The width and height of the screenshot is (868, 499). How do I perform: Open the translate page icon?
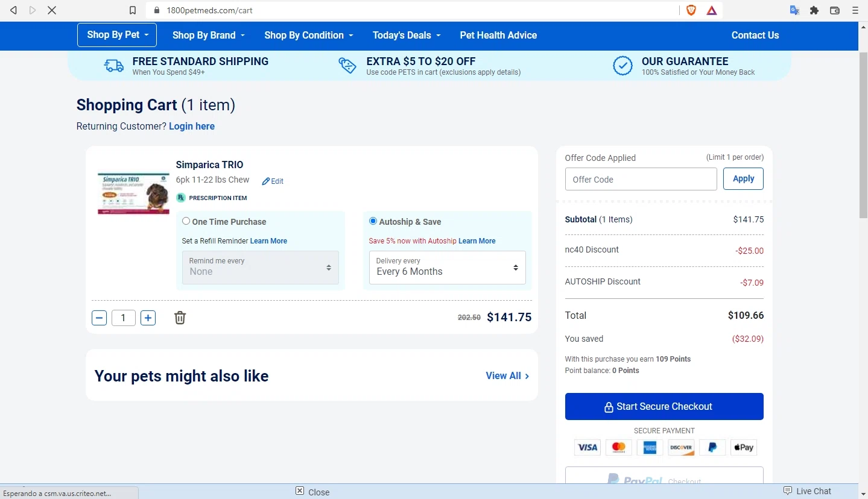point(795,10)
